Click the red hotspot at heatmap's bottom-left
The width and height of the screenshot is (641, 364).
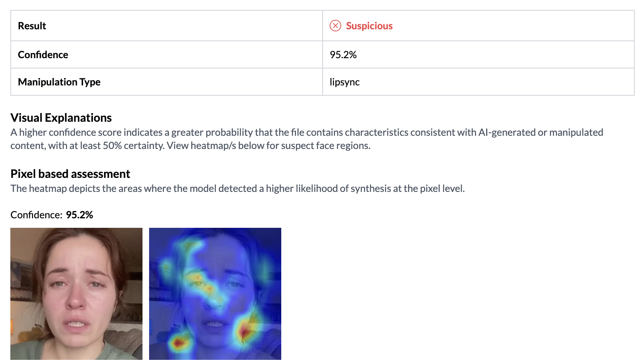tap(178, 342)
